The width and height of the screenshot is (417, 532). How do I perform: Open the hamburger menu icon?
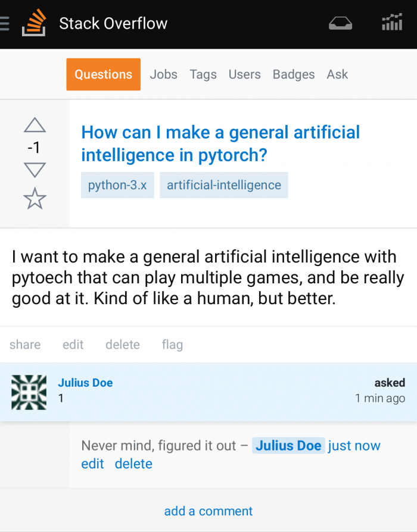pyautogui.click(x=4, y=24)
